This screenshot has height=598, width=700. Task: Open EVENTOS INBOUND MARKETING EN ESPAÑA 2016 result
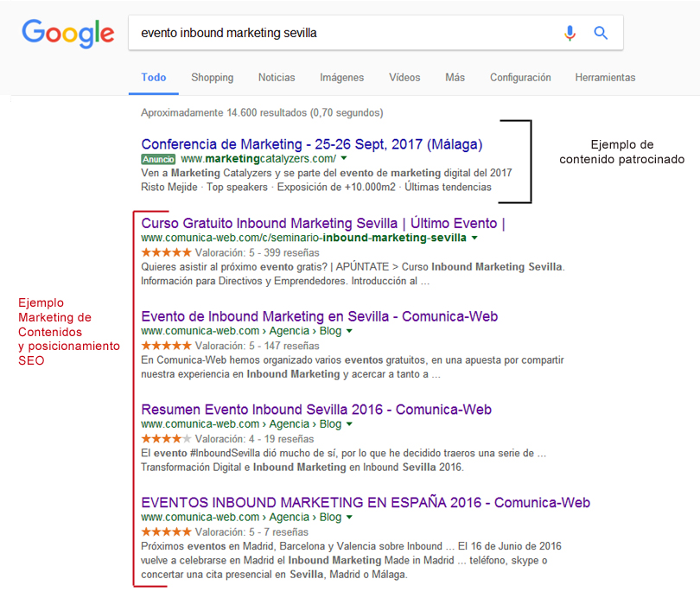(x=366, y=502)
